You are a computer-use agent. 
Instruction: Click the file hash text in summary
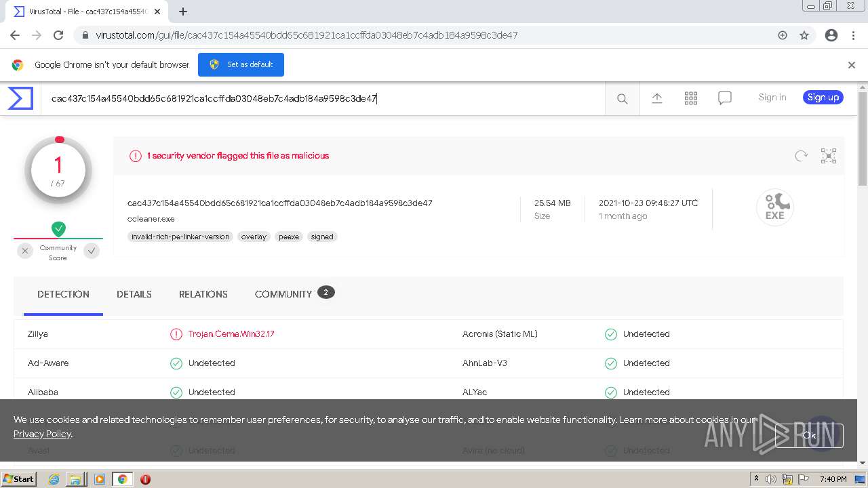coord(280,203)
